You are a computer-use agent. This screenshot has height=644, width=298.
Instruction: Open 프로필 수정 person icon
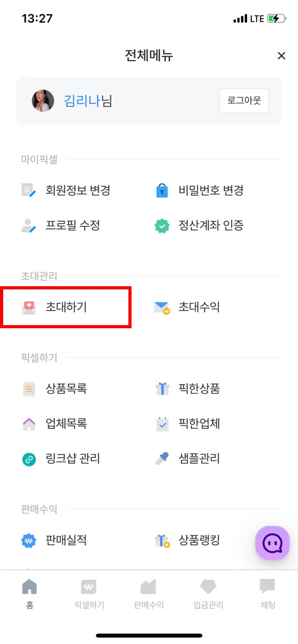[29, 225]
